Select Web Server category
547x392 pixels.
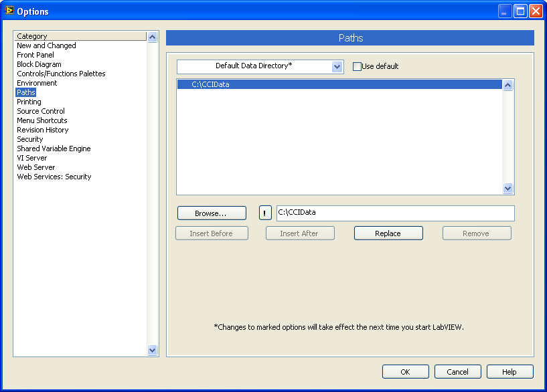[x=36, y=168]
